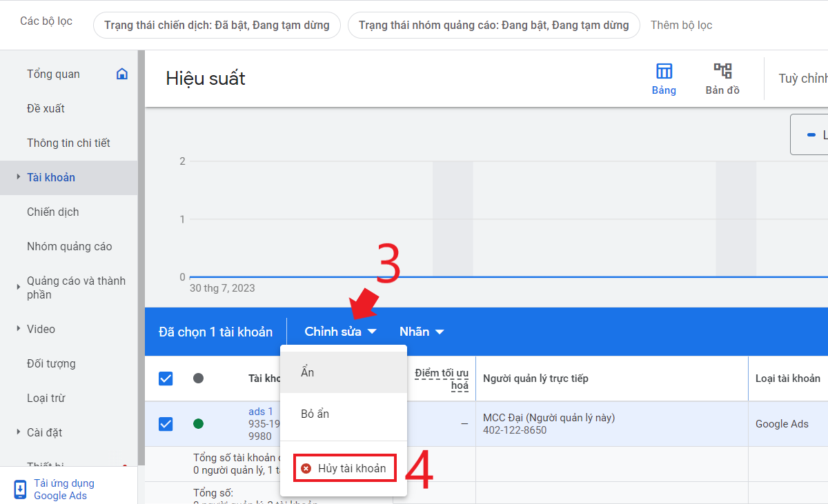Click the gray status dot column header
This screenshot has height=504, width=828.
(x=199, y=378)
